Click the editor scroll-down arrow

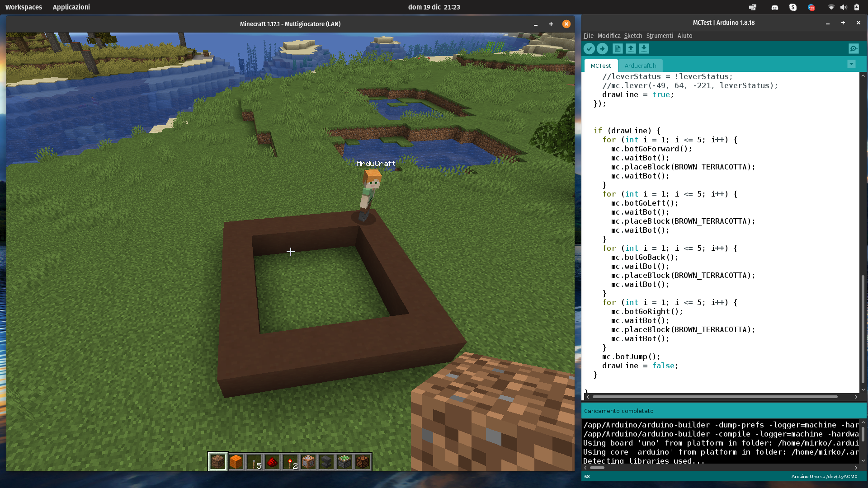pos(863,389)
